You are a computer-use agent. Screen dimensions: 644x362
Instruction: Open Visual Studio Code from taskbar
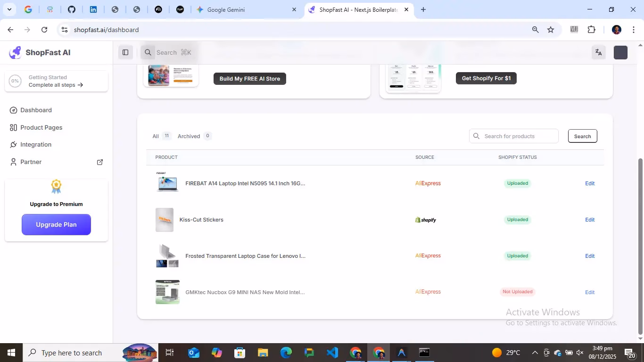click(x=332, y=353)
